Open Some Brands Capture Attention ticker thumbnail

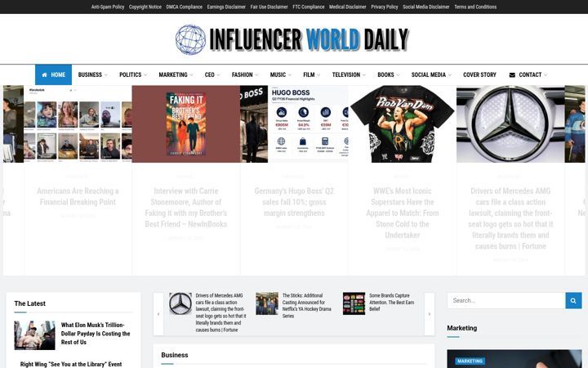tap(354, 303)
